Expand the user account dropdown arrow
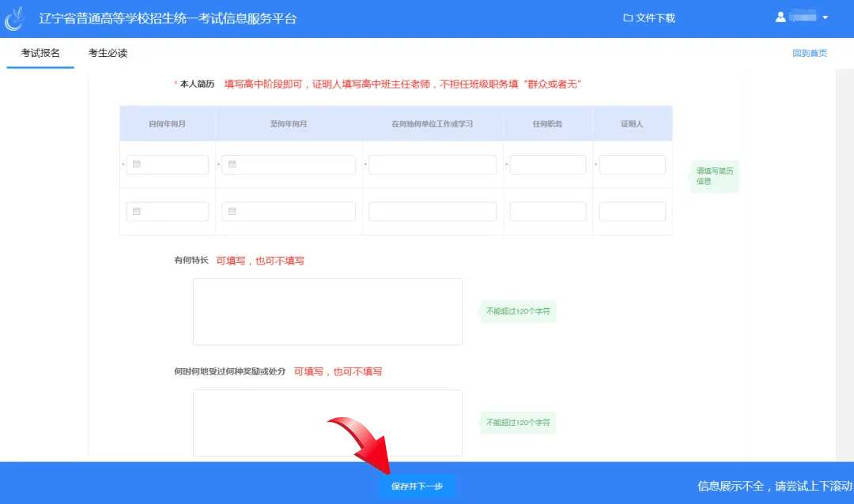Image resolution: width=854 pixels, height=504 pixels. pyautogui.click(x=826, y=18)
